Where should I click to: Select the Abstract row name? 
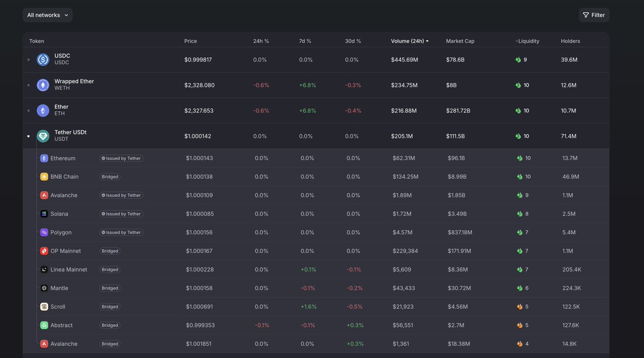[61, 325]
